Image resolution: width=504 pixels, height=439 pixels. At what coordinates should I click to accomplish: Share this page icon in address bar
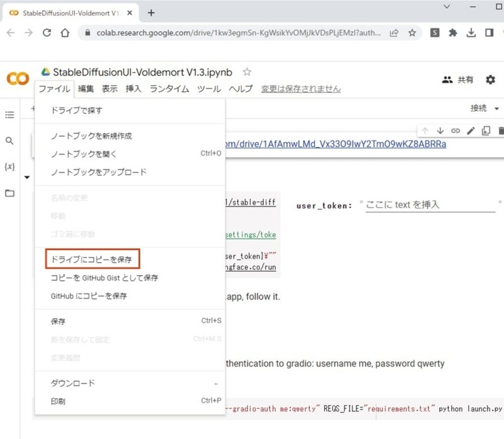tap(394, 33)
